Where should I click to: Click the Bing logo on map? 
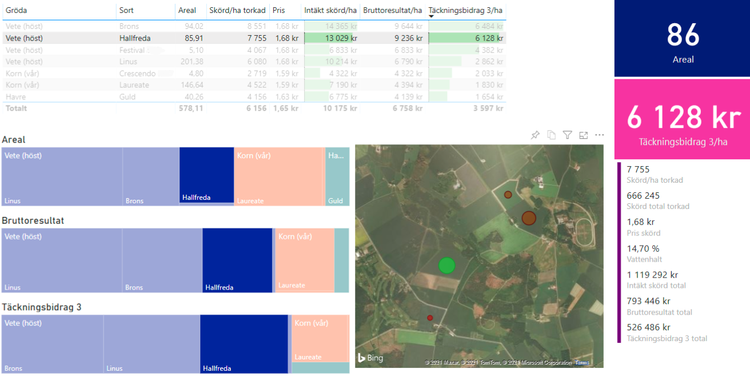(x=371, y=358)
